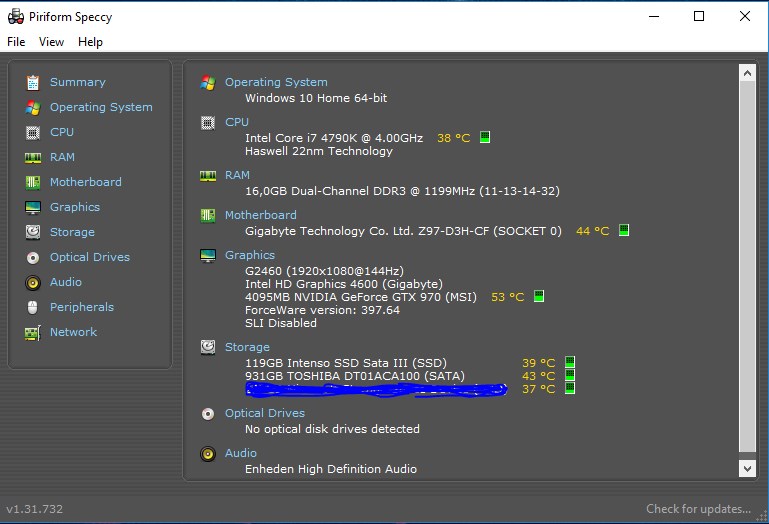This screenshot has height=524, width=769.
Task: Click the Operating System heading link in the summary
Action: 276,82
